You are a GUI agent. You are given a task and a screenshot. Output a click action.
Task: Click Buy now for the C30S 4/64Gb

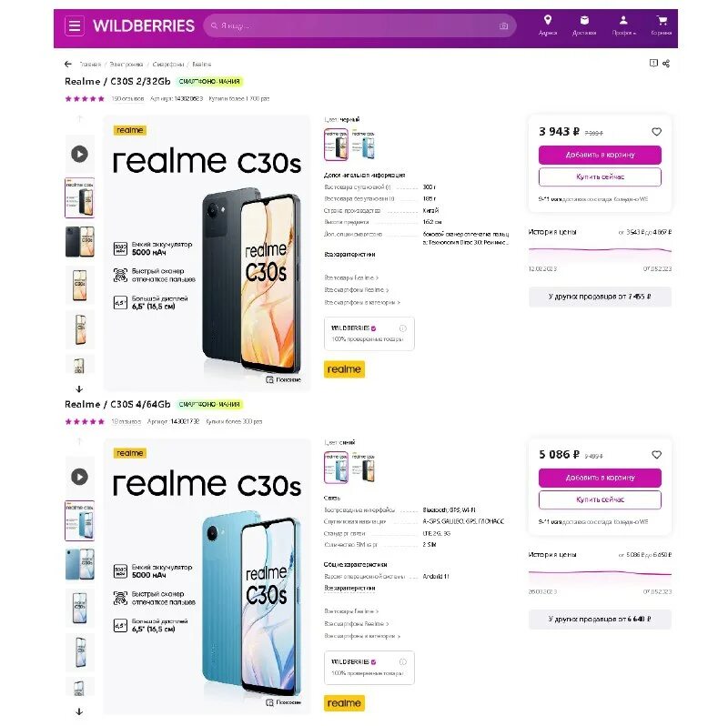pyautogui.click(x=600, y=499)
